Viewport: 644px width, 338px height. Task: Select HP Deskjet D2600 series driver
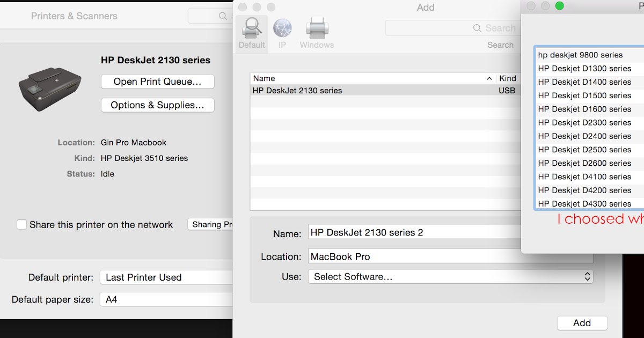pyautogui.click(x=590, y=163)
